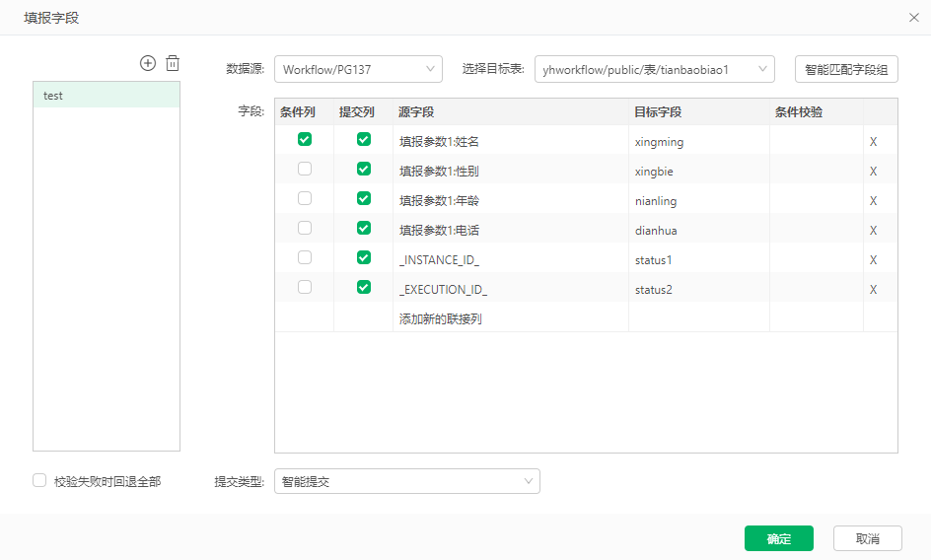Open the 提交类型 智能提交 dropdown
931x560 pixels.
(406, 481)
